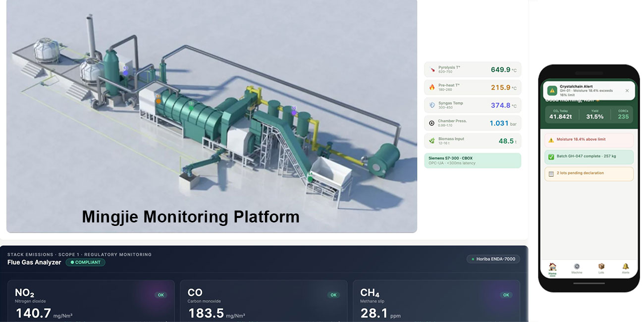
Task: Click the Pre-heat T° flame icon
Action: click(432, 87)
